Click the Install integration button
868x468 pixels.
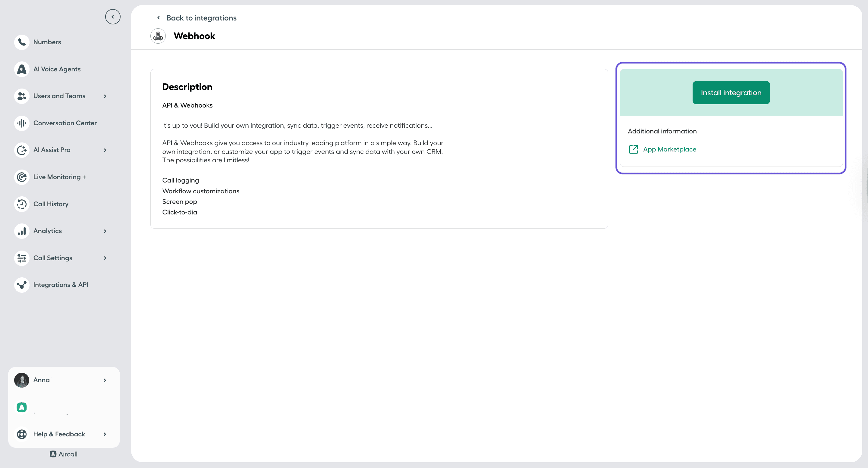[x=731, y=92]
